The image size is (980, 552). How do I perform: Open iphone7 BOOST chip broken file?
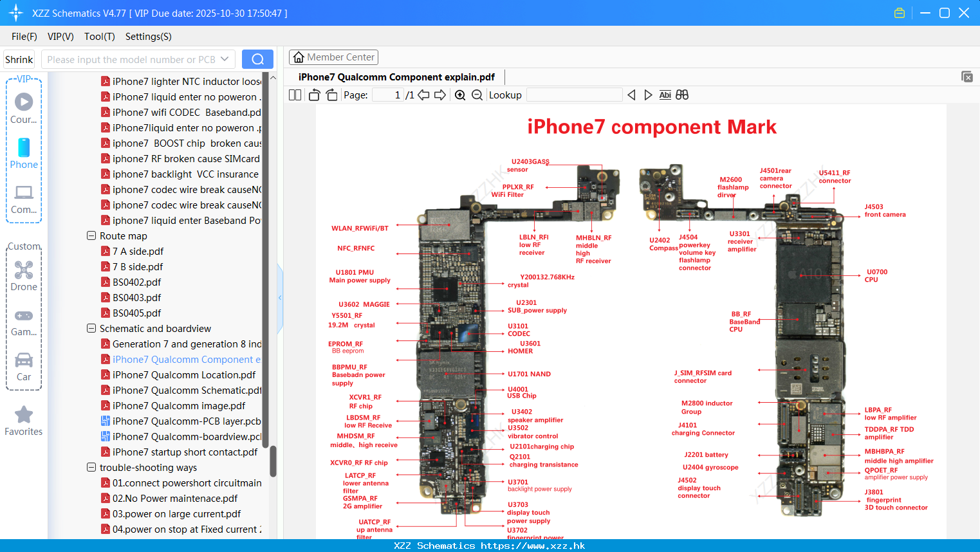point(181,143)
